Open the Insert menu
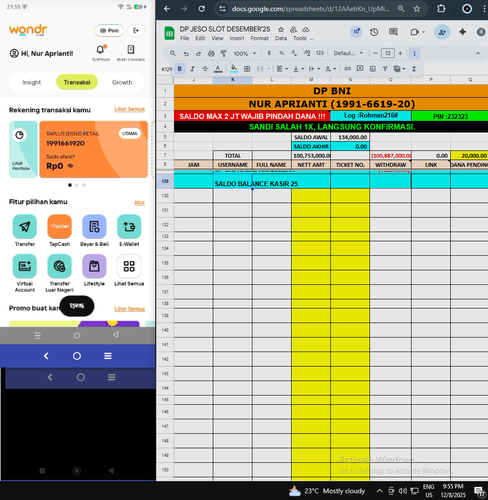488x500 pixels. [x=237, y=38]
